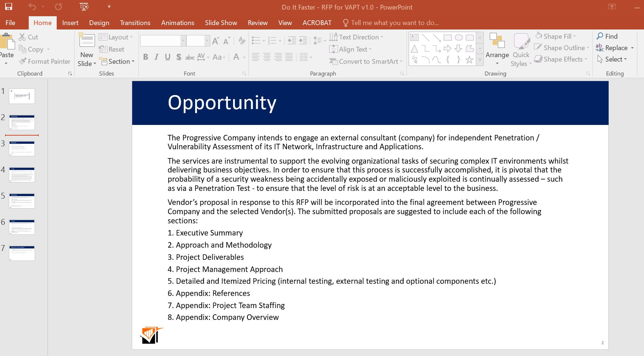Toggle Underline formatting

(168, 57)
